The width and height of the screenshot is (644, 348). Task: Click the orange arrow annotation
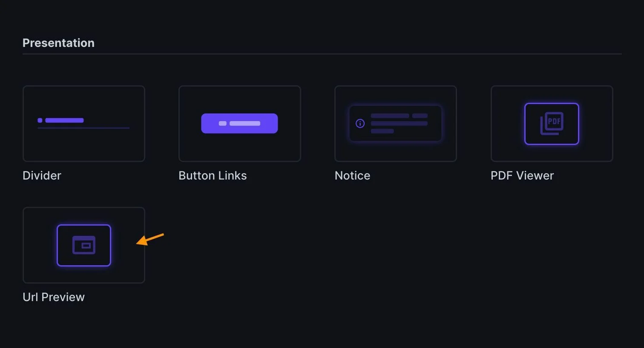(150, 239)
